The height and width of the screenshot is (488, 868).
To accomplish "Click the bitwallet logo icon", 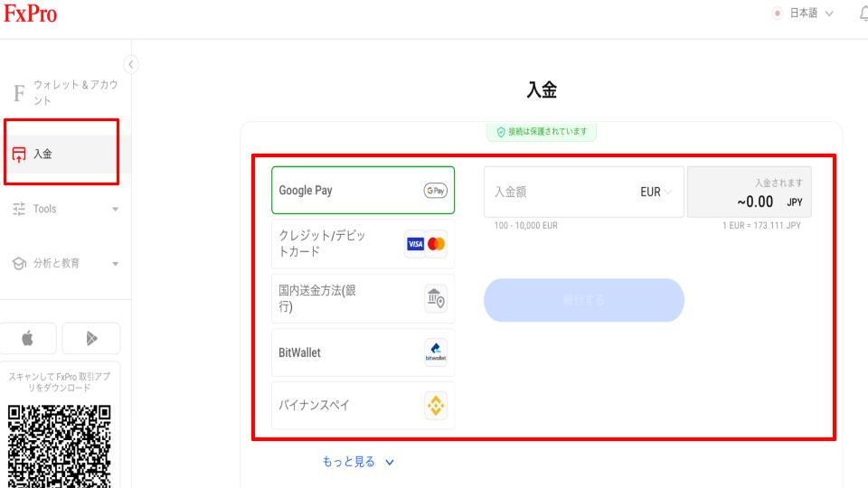I will 436,352.
